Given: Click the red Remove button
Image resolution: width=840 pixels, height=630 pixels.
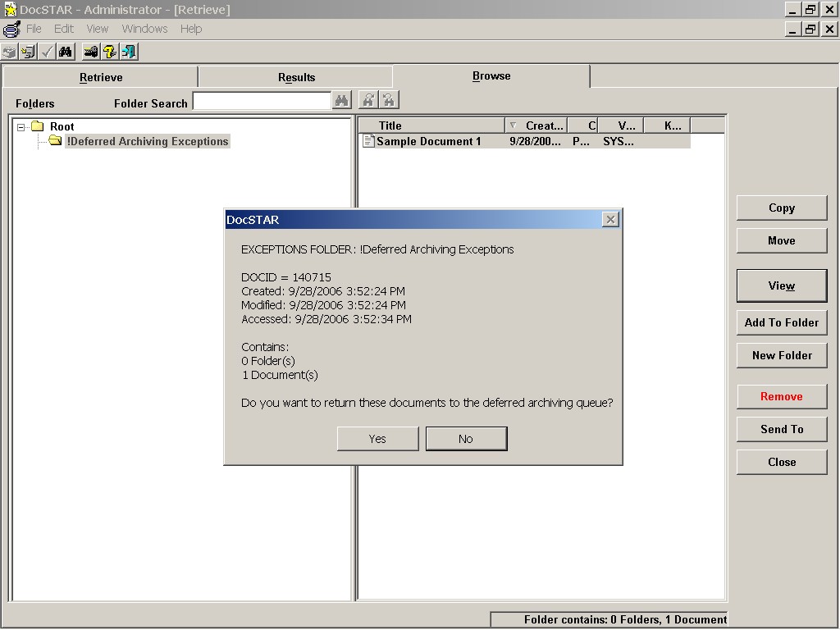Looking at the screenshot, I should coord(782,396).
